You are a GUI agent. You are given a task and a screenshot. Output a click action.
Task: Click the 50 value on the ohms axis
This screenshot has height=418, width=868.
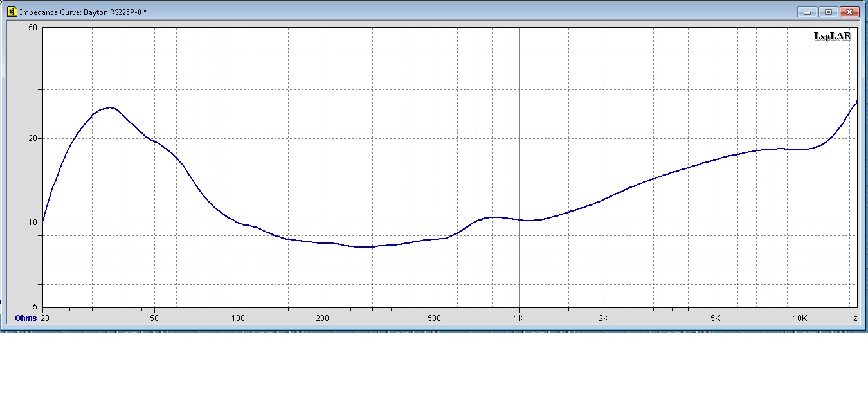(32, 28)
